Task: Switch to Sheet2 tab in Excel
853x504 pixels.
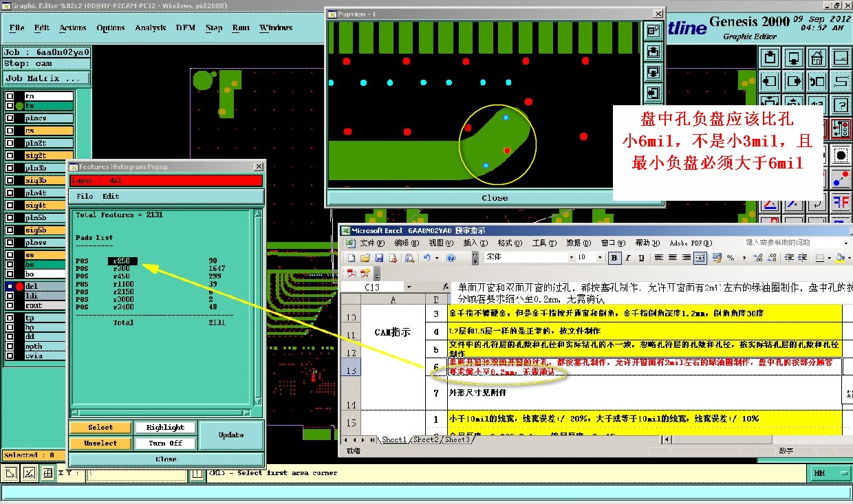Action: [x=424, y=439]
